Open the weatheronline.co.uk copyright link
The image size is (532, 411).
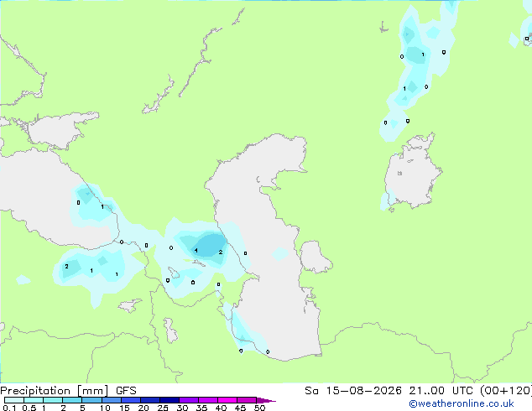[x=461, y=403]
